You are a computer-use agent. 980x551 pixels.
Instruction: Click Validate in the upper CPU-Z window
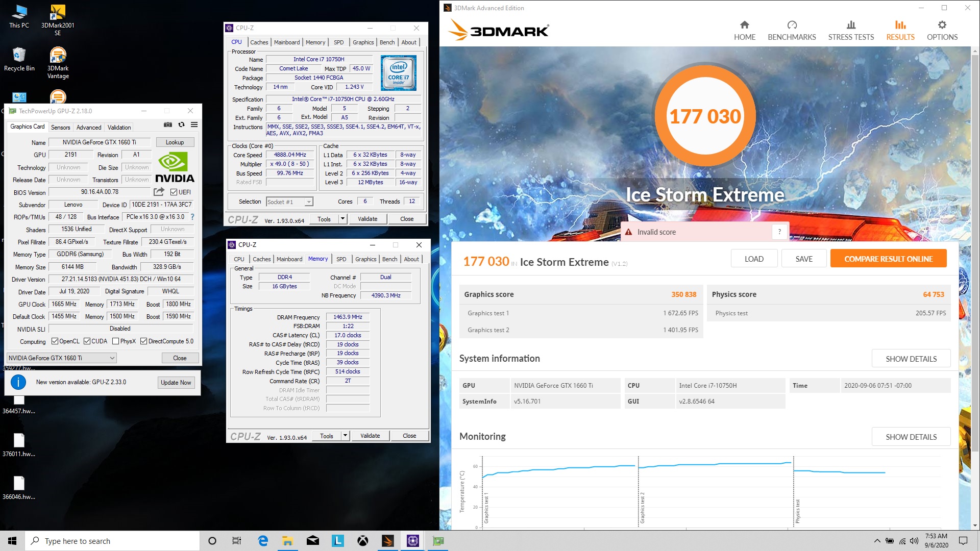pyautogui.click(x=367, y=219)
